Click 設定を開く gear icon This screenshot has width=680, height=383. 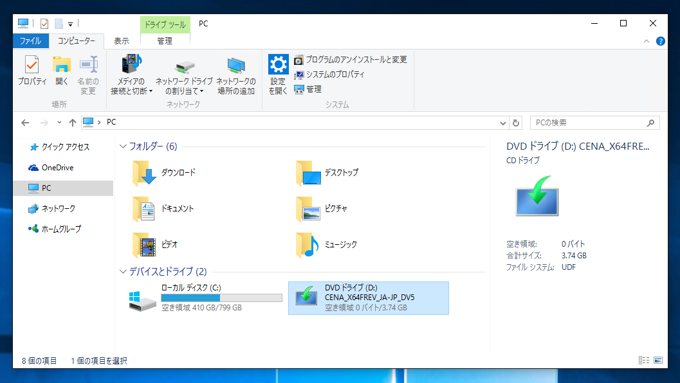[x=278, y=75]
